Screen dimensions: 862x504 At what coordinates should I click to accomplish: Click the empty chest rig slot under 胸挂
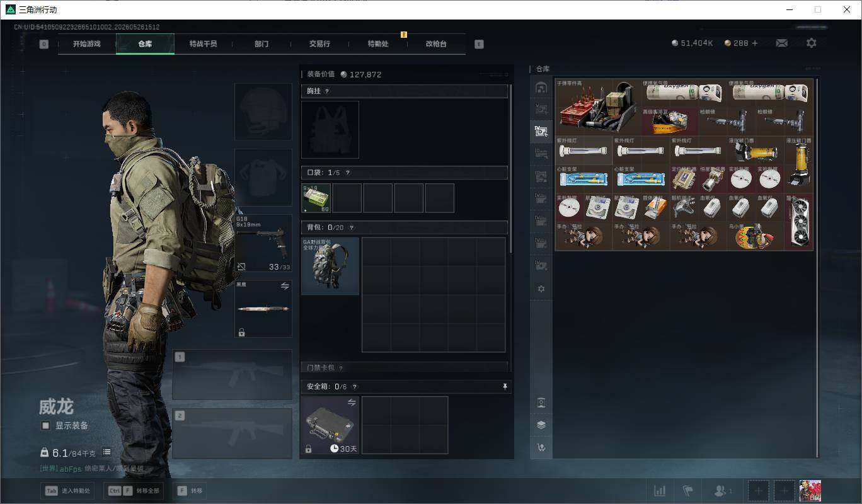click(330, 129)
